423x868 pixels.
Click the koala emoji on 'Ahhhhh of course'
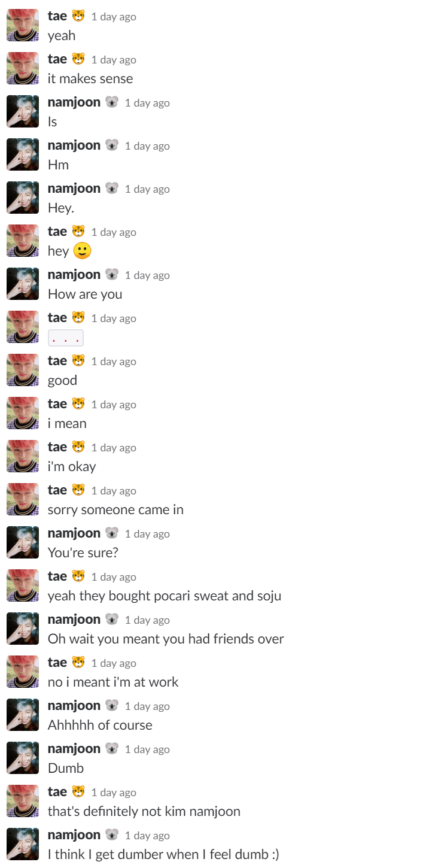[112, 705]
